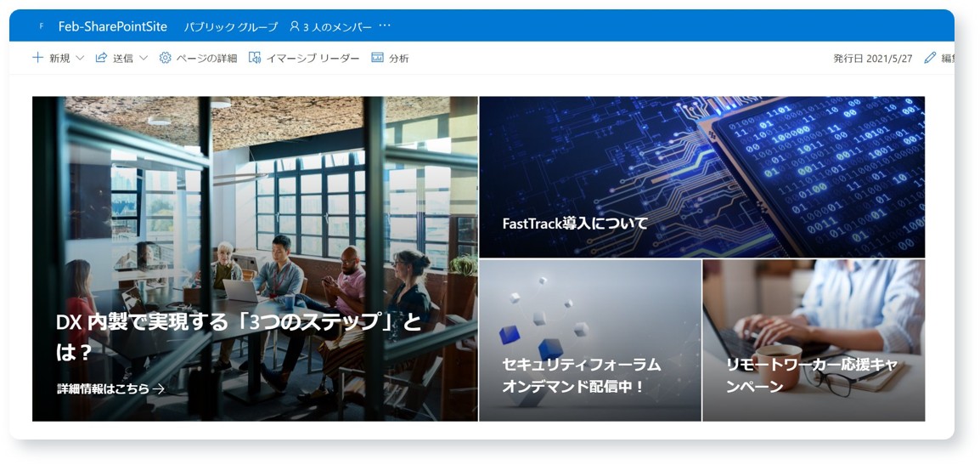Open the セキュリティフォーラム オンデマンド配信中 tile
Screen dimensions: 980x465
coord(590,340)
